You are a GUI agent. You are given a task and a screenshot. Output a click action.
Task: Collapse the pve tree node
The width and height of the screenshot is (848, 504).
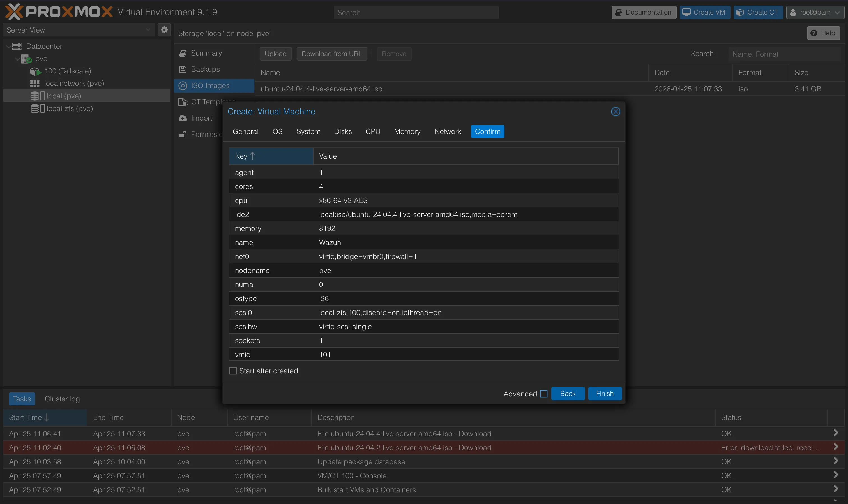click(17, 59)
